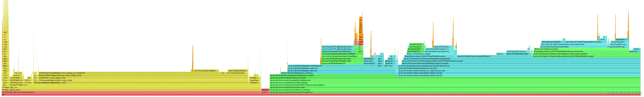
Task: Click the java/lang/StringLatin1.n.. frame
Action: (440, 49)
